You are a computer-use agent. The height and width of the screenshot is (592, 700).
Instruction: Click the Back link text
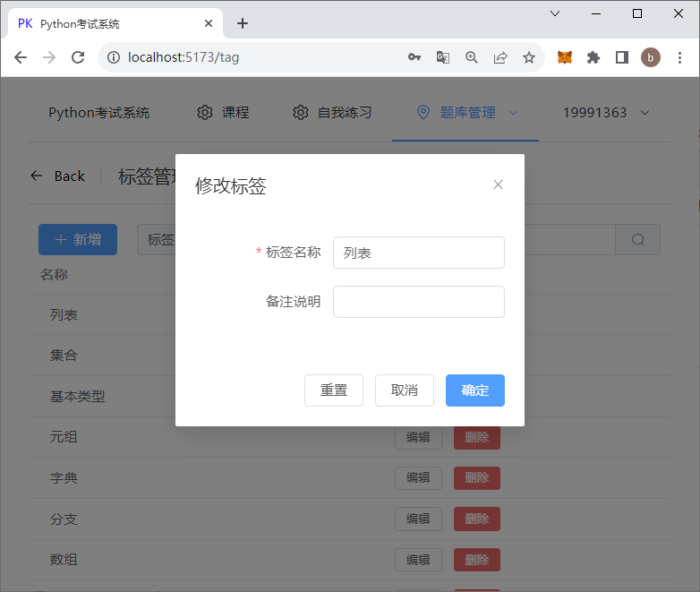coord(70,176)
